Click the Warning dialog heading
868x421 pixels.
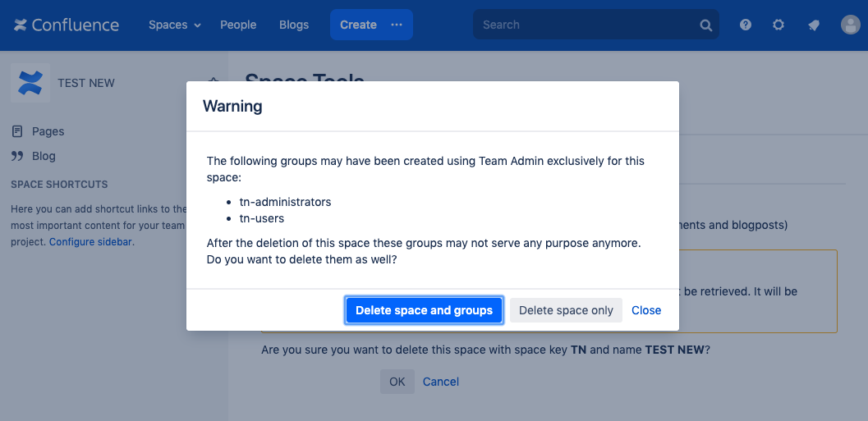point(232,106)
